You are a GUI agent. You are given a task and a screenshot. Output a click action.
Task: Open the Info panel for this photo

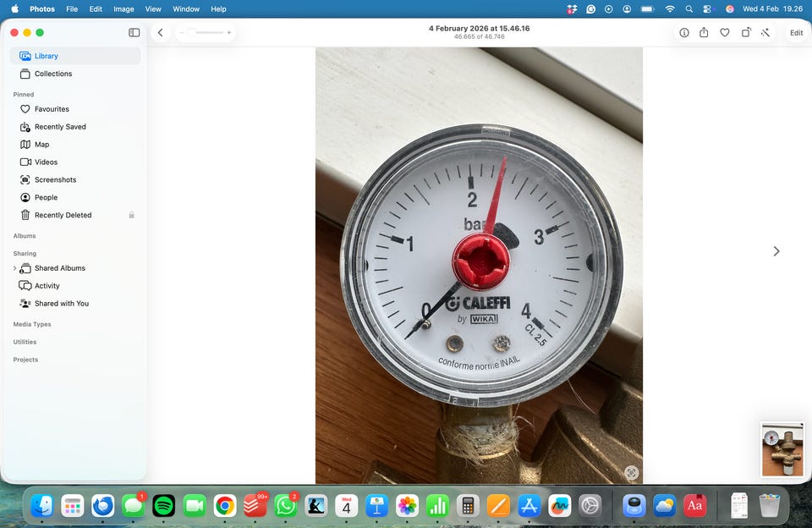(684, 33)
